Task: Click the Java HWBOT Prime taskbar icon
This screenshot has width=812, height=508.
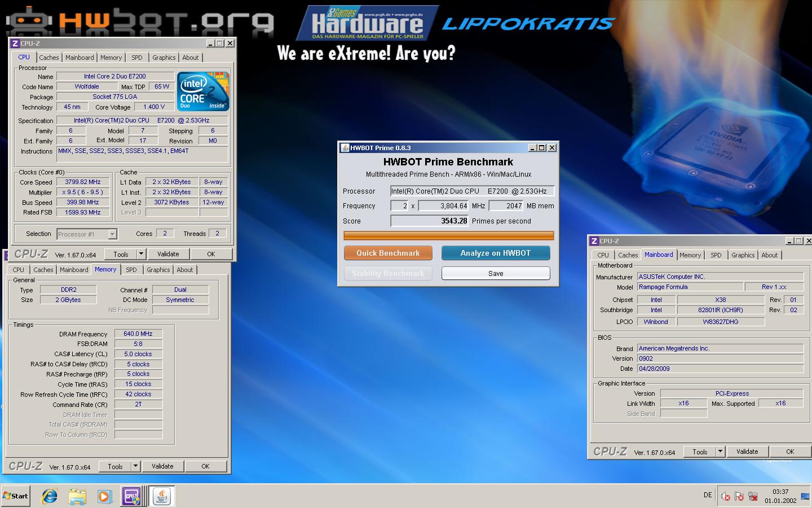Action: tap(162, 496)
